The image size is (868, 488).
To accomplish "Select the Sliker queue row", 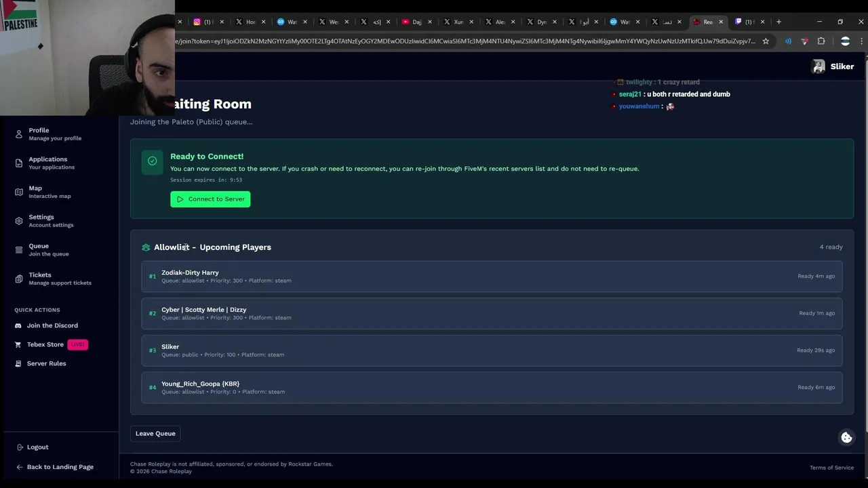I will coord(492,350).
